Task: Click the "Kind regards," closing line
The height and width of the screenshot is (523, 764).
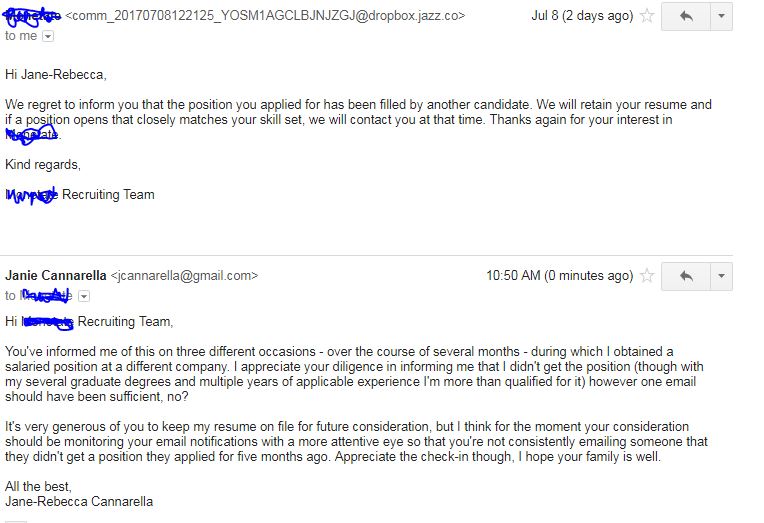Action: [43, 164]
